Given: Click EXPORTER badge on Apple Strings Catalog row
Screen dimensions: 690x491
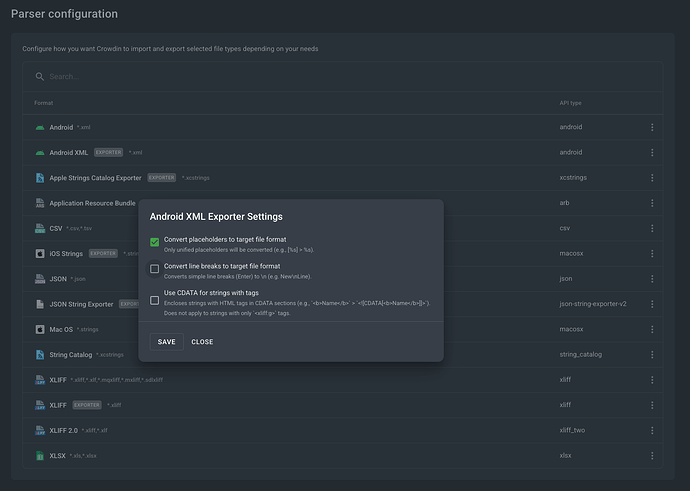Looking at the screenshot, I should coord(161,178).
